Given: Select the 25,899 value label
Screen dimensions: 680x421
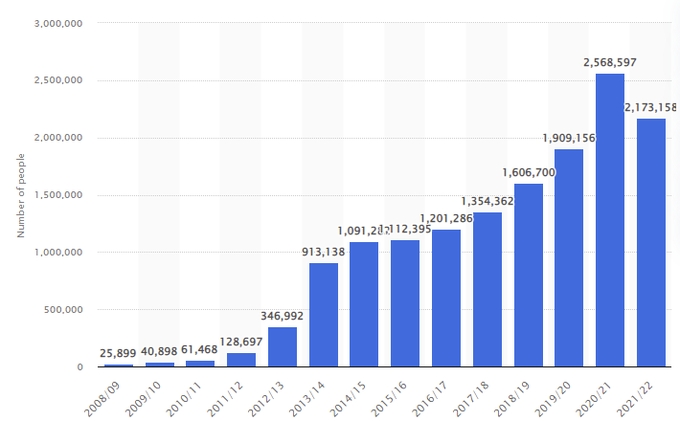Looking at the screenshot, I should (118, 353).
